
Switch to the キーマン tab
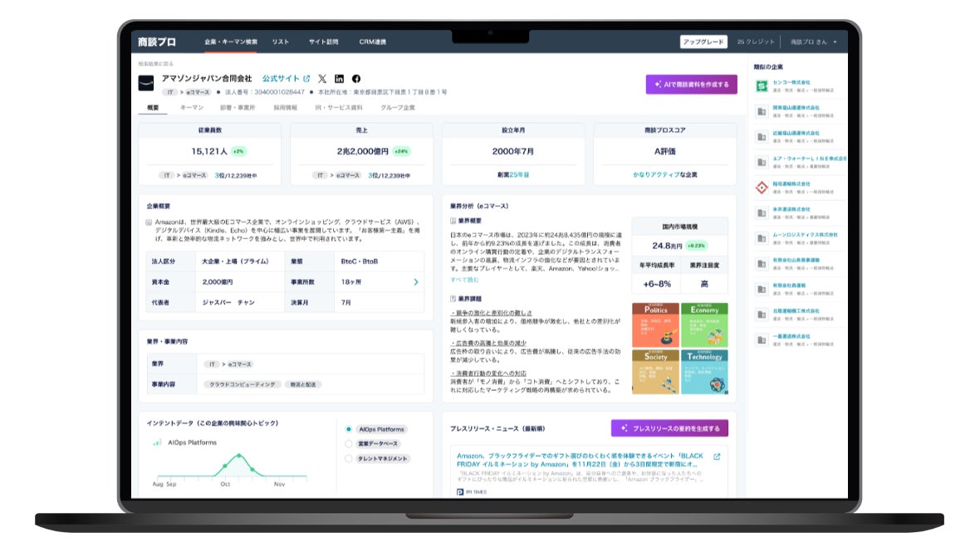(192, 107)
